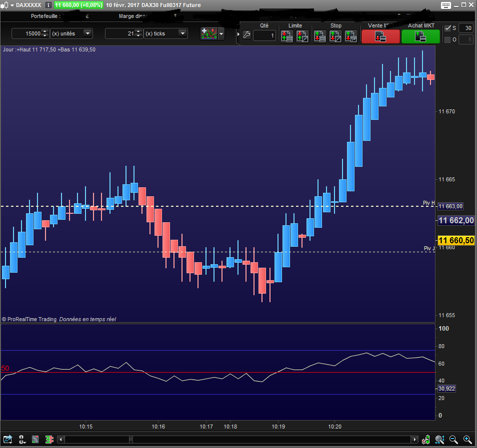Open the dropdown arrow next to DAXXXXX

pyautogui.click(x=12, y=5)
